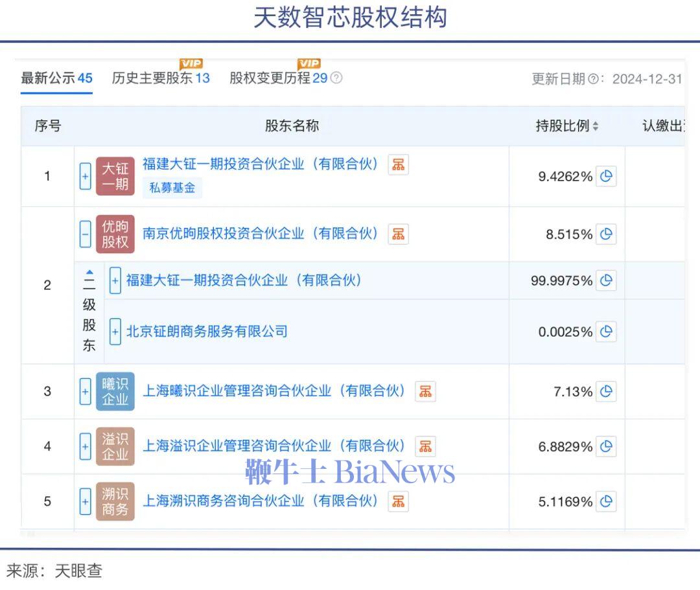Show pie chart for 5.1169% holding
The image size is (700, 590).
606,501
